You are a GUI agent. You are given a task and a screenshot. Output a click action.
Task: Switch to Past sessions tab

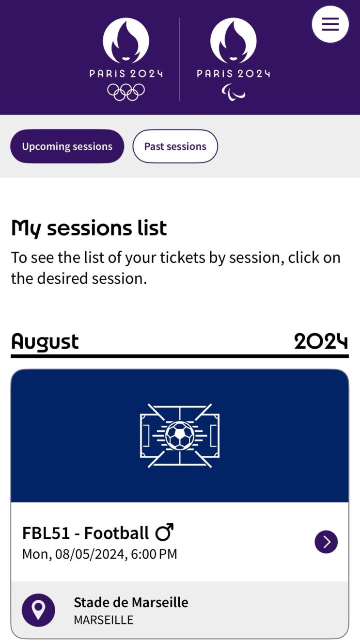pyautogui.click(x=175, y=146)
